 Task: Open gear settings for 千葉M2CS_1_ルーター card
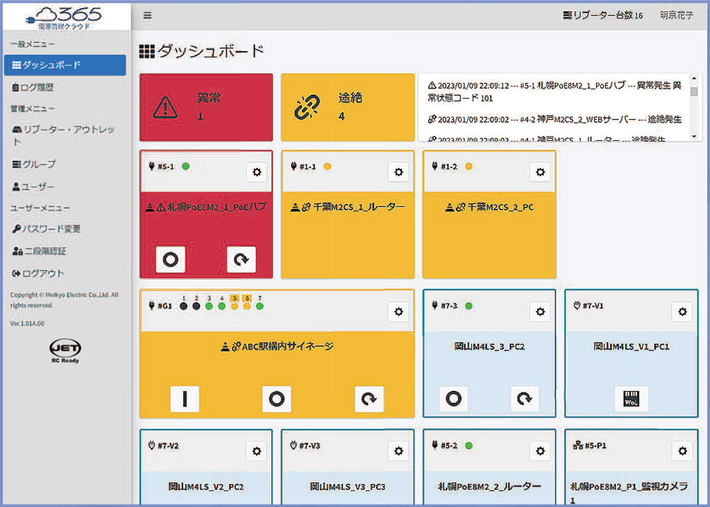pos(398,172)
